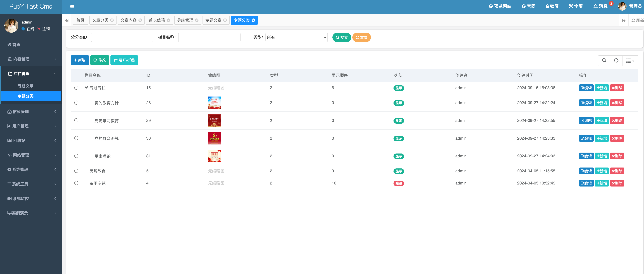Expand the 系统工具 sidebar menu
644x274 pixels.
click(x=31, y=184)
